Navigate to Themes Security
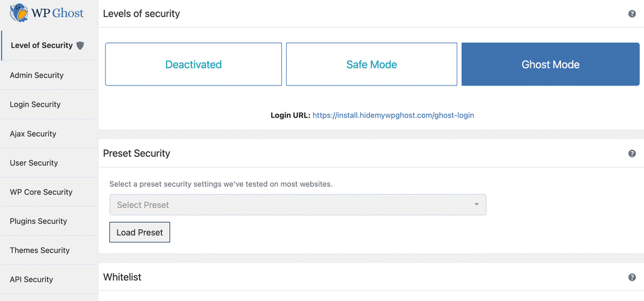 [x=49, y=251]
